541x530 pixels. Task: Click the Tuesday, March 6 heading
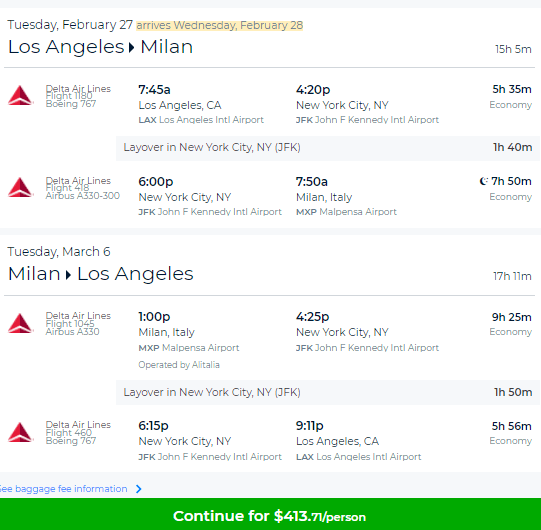[x=59, y=252]
